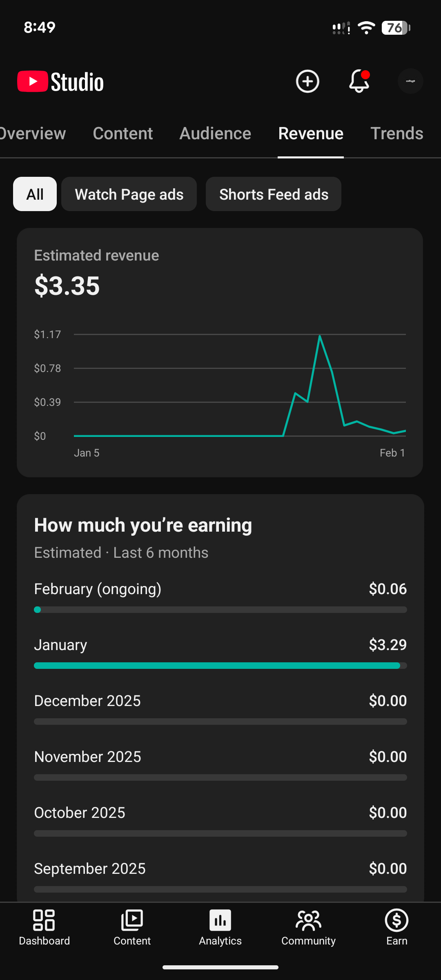The image size is (441, 980).
Task: Go to Dashboard in bottom navigation
Action: [44, 927]
